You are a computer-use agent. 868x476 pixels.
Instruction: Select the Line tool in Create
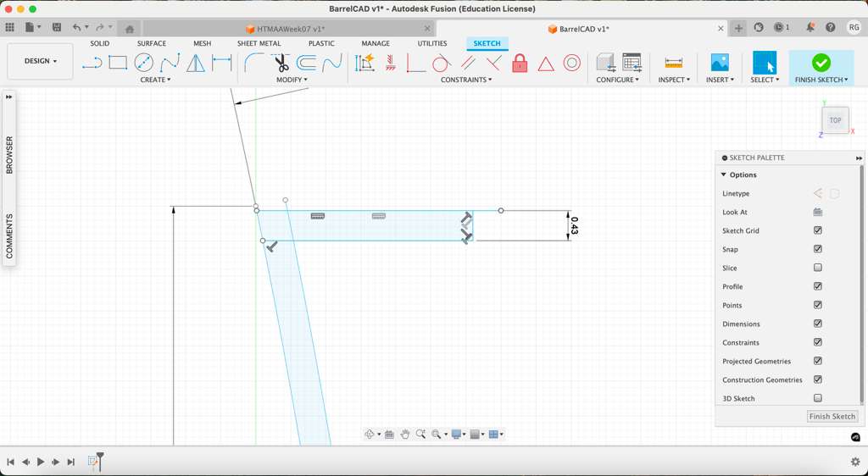(92, 63)
